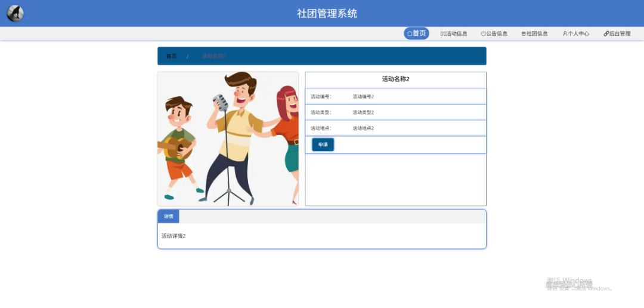Click the 活动地点2 value text

[x=363, y=128]
